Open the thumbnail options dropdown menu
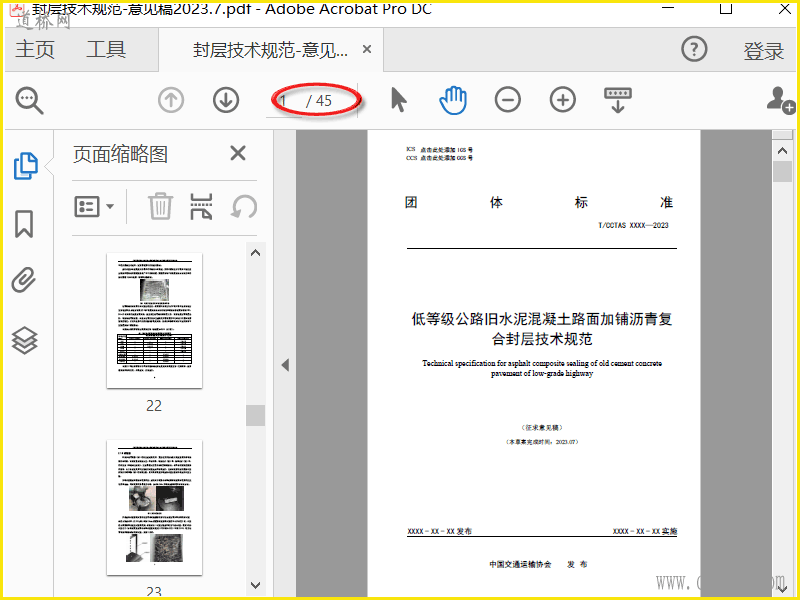The image size is (800, 600). point(94,207)
